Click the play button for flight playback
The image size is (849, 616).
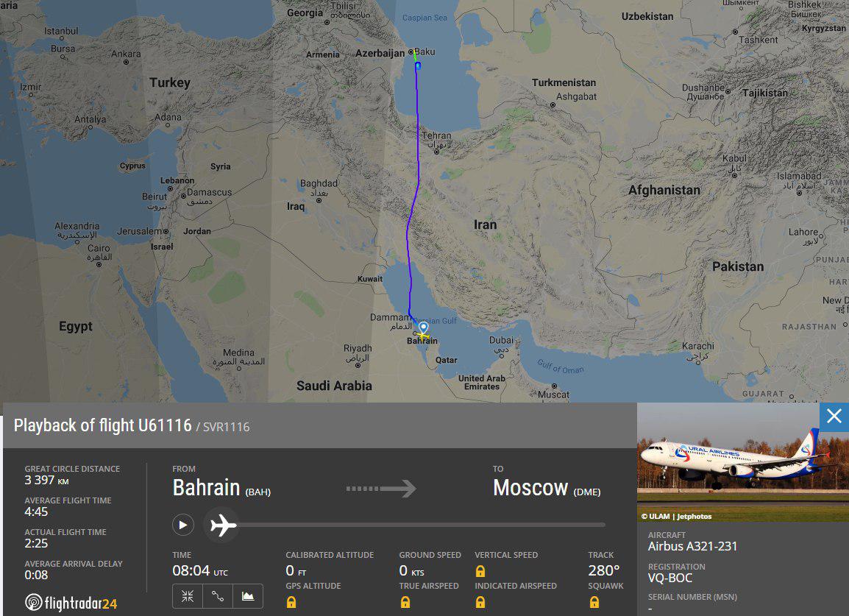tap(183, 525)
